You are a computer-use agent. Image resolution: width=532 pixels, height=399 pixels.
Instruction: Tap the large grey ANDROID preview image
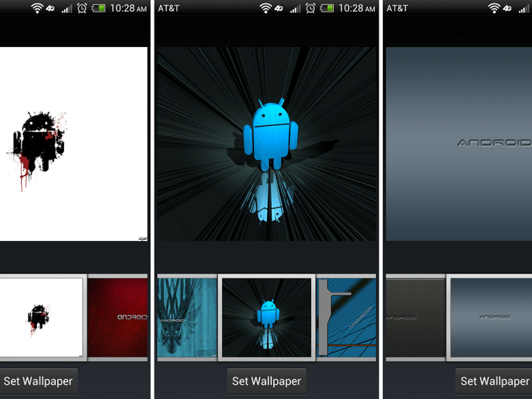[x=459, y=144]
